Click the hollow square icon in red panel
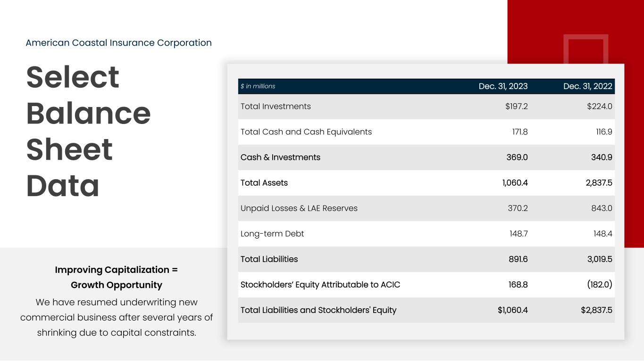The image size is (644, 362). pos(585,49)
